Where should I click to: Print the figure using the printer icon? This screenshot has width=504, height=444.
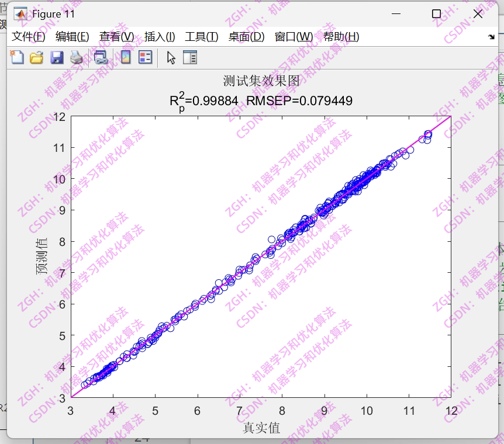[77, 57]
